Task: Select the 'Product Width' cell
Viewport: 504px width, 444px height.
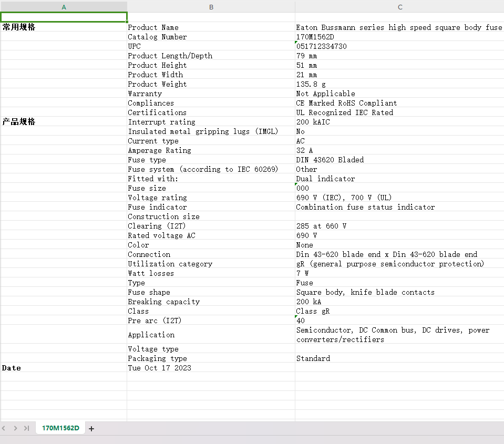Action: pos(211,75)
